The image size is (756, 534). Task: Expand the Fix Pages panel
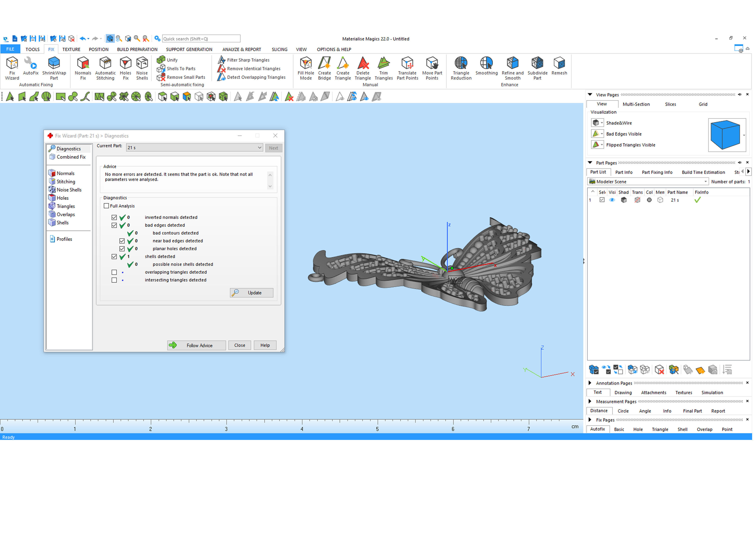[x=590, y=420]
